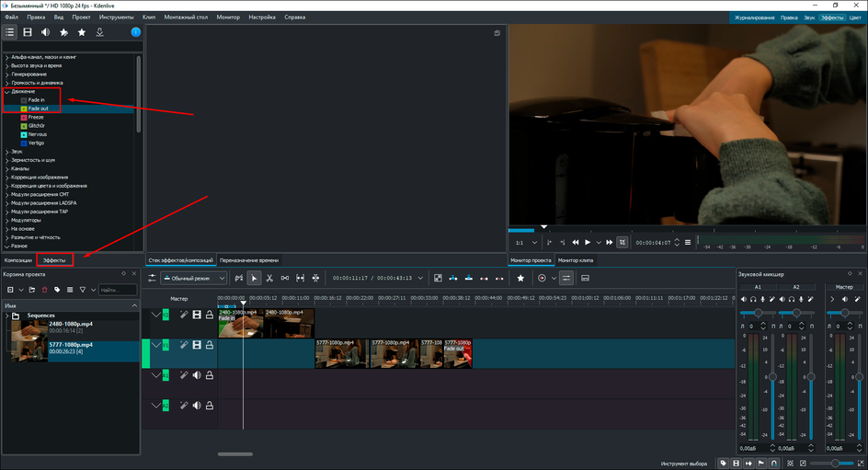This screenshot has width=868, height=470.
Task: Collapse the Движение effects category
Action: click(6, 92)
